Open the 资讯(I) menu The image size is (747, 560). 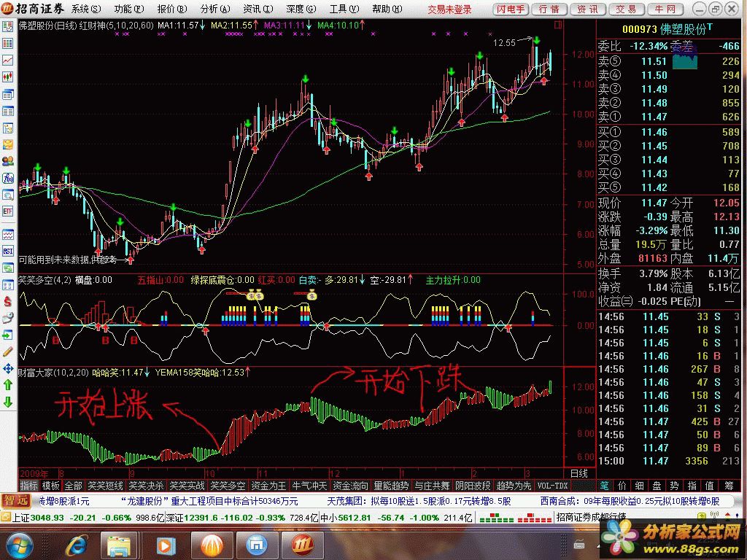pos(258,9)
